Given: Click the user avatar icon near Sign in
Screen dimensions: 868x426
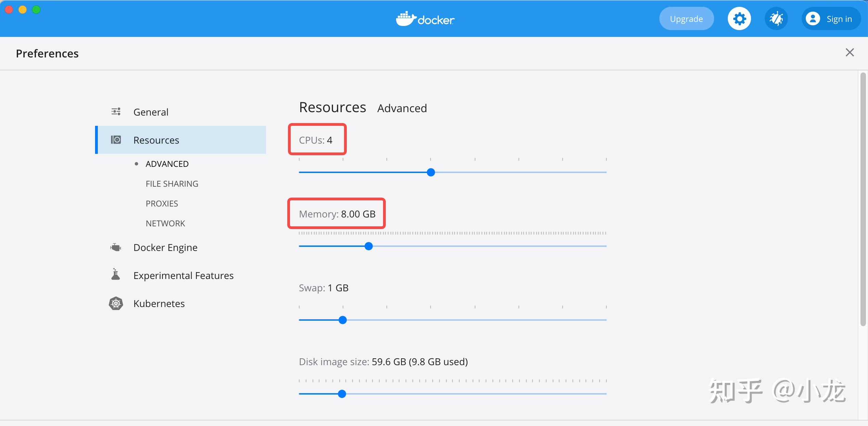Looking at the screenshot, I should tap(813, 19).
